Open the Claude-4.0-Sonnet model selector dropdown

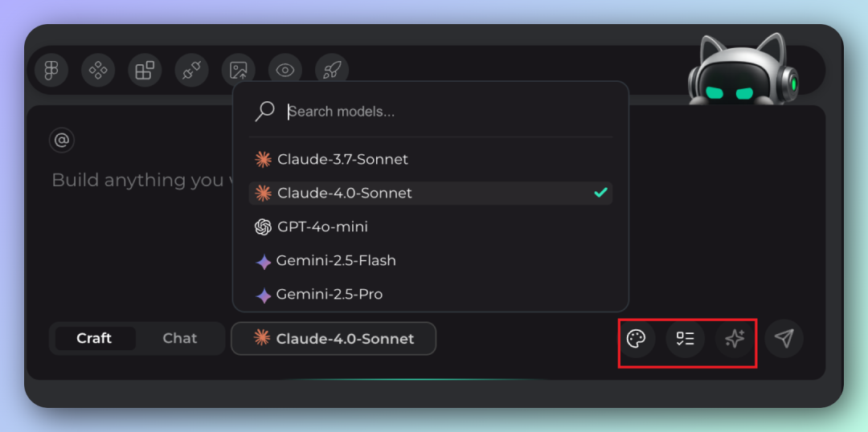(334, 338)
